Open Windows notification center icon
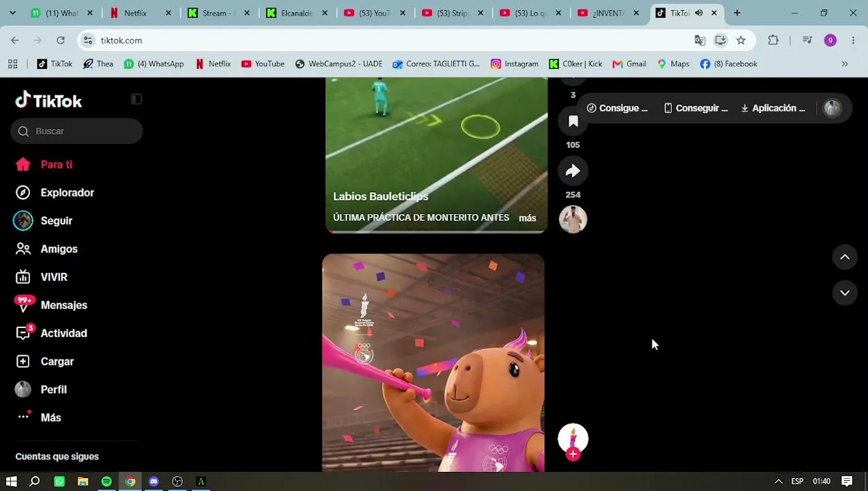 tap(847, 481)
